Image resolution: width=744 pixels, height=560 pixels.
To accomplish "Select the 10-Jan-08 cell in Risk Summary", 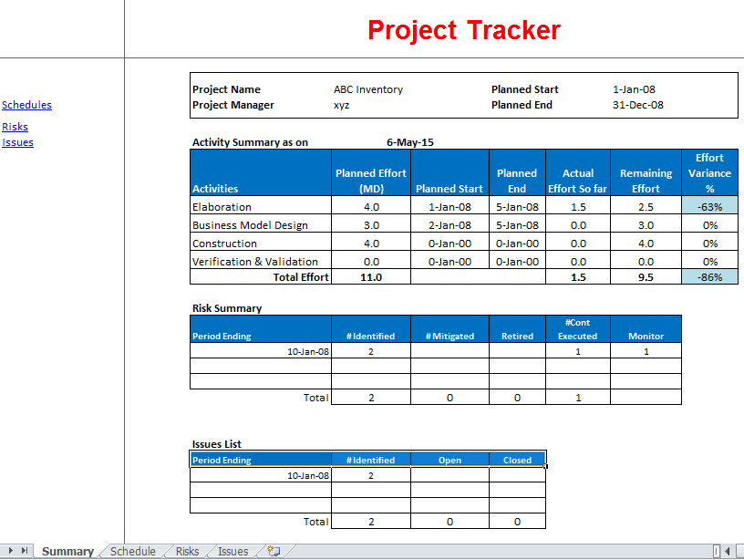I will pos(261,352).
